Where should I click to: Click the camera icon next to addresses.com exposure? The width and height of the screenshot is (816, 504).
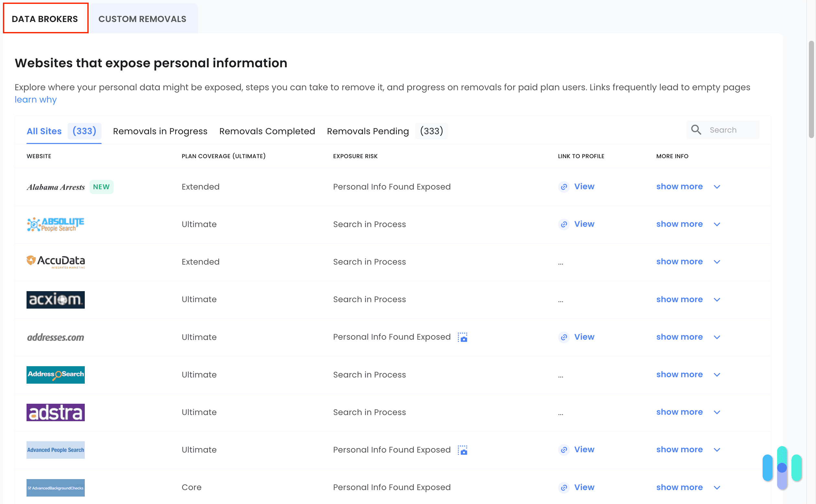(463, 337)
